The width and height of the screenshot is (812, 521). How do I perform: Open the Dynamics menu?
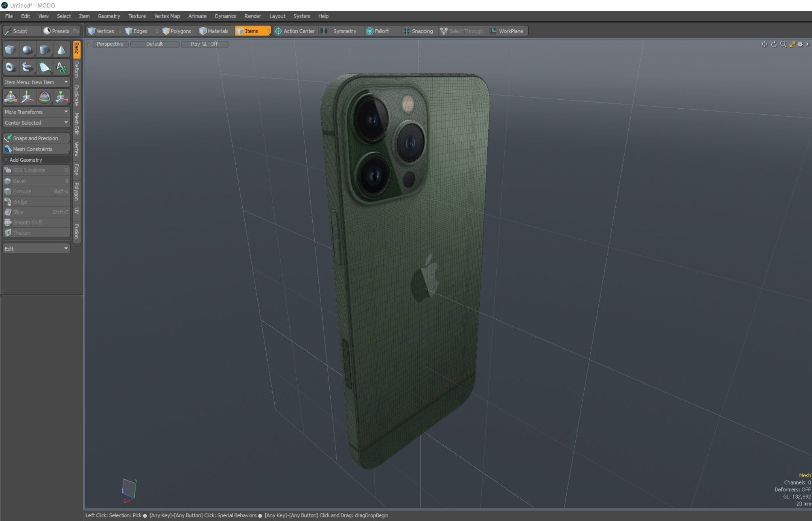point(225,16)
